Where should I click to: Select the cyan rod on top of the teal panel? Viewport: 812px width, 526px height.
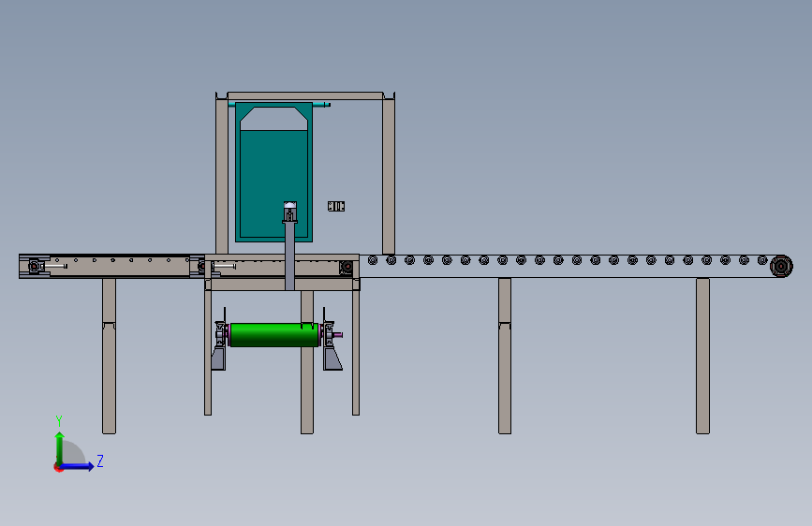321,105
